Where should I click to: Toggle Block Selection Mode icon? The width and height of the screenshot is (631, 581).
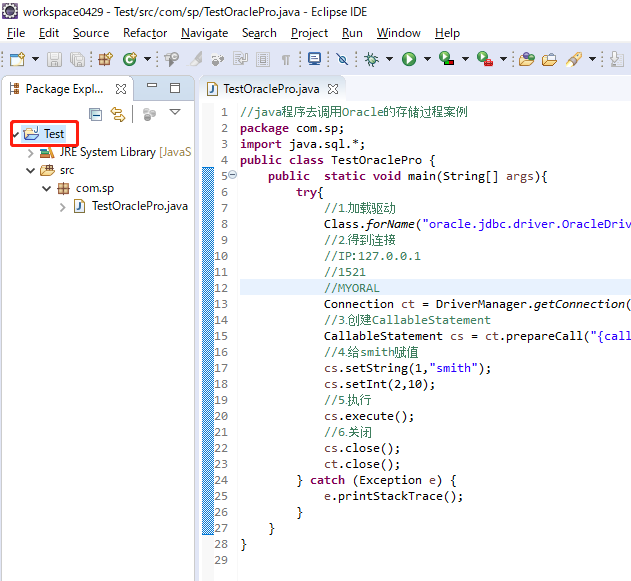pyautogui.click(x=263, y=60)
